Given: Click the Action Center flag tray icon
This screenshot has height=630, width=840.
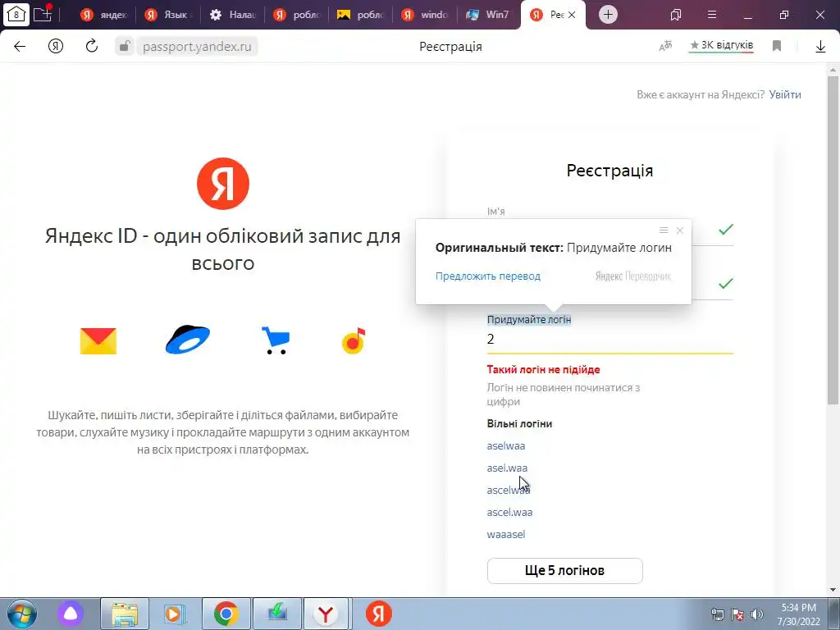Looking at the screenshot, I should [737, 614].
